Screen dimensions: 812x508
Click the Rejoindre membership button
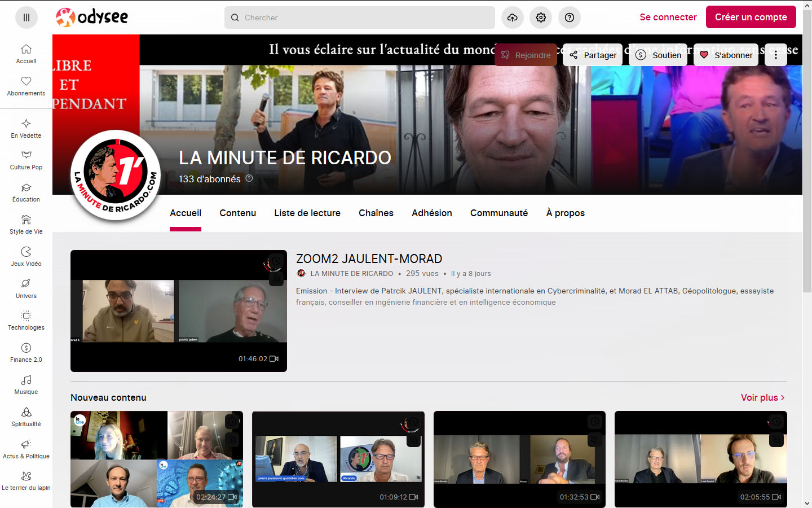526,55
